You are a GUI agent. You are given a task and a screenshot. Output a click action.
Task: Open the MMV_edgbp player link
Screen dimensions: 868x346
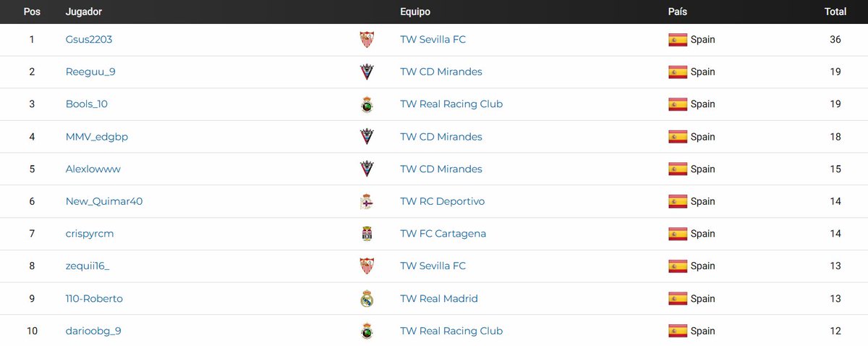click(97, 137)
